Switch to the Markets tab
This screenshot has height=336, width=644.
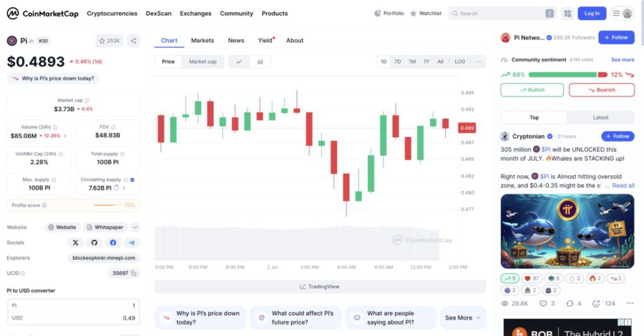pos(203,40)
